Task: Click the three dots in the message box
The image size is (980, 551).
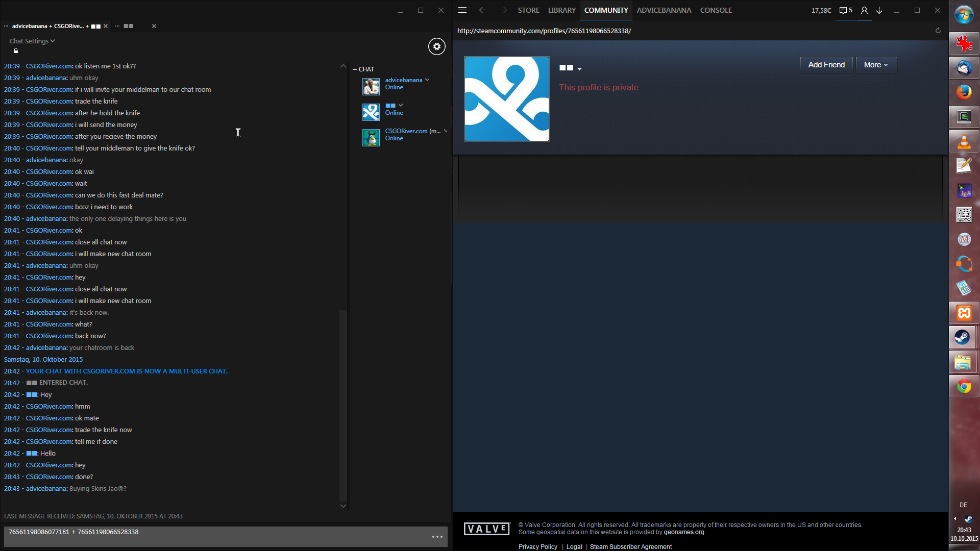Action: click(437, 536)
